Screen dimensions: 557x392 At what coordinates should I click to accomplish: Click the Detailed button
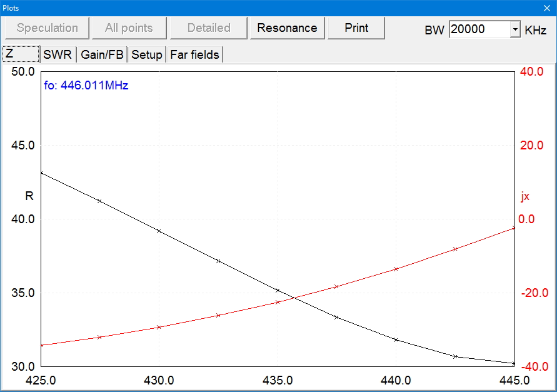tap(209, 28)
